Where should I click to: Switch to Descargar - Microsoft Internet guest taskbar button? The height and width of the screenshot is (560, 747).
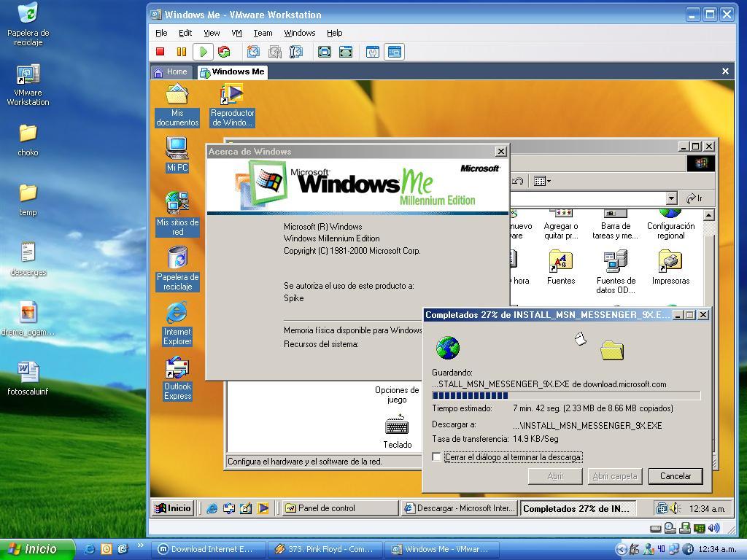pos(460,508)
